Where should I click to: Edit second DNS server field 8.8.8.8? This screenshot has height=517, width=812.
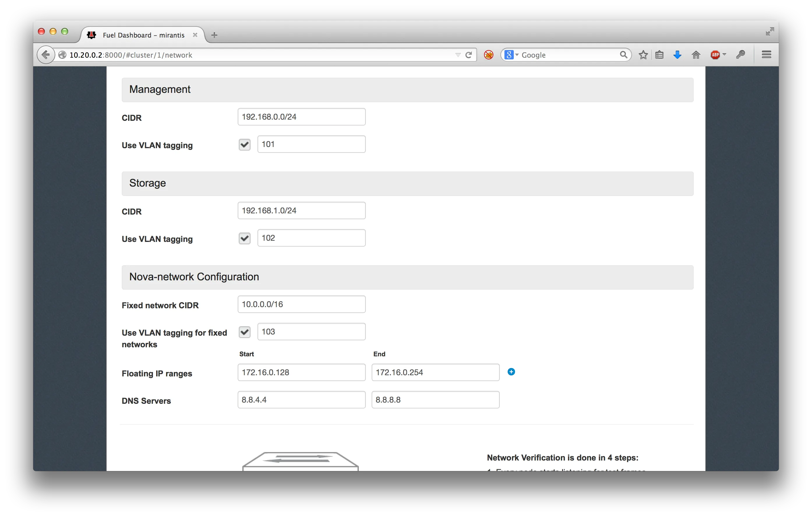click(435, 400)
